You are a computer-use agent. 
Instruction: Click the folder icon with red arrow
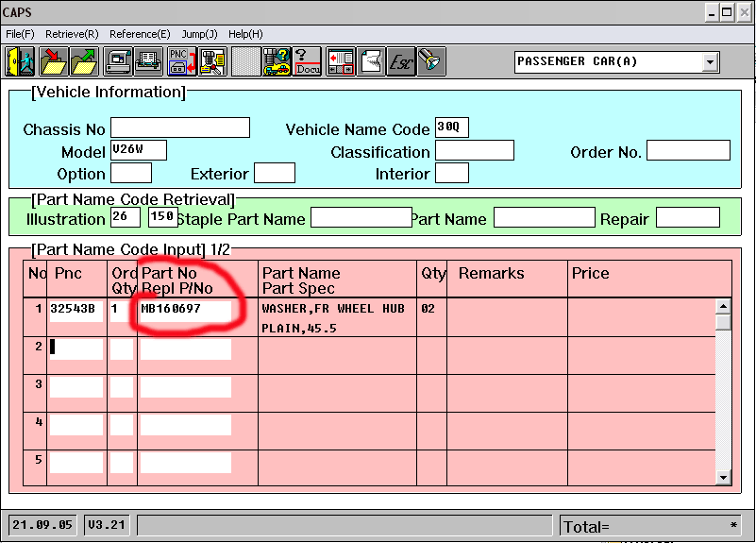pos(52,61)
